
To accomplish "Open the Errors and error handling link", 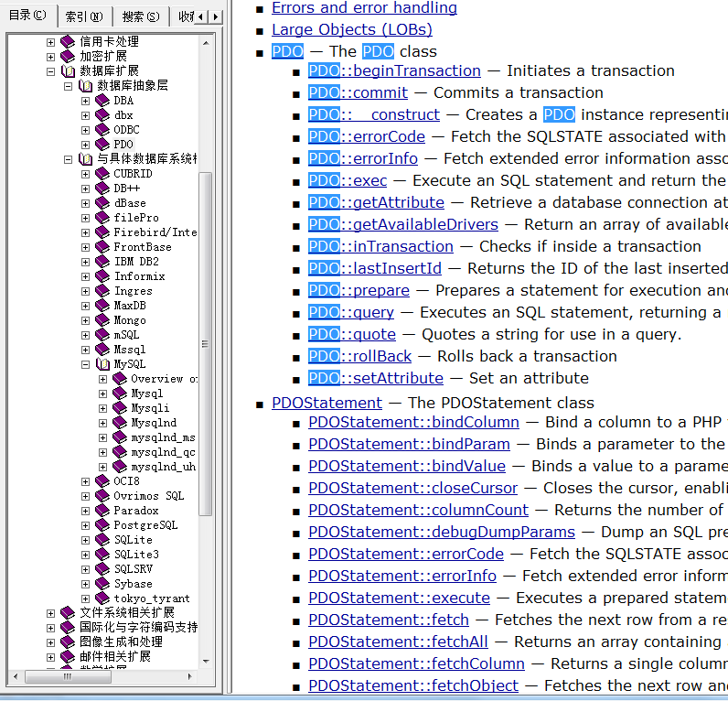I will [x=365, y=7].
